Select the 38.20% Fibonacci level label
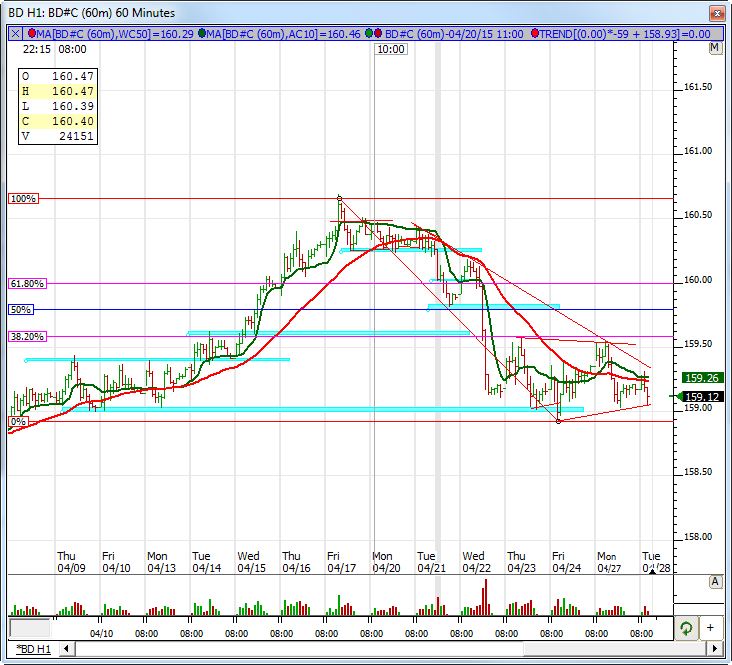This screenshot has height=665, width=732. 28,336
